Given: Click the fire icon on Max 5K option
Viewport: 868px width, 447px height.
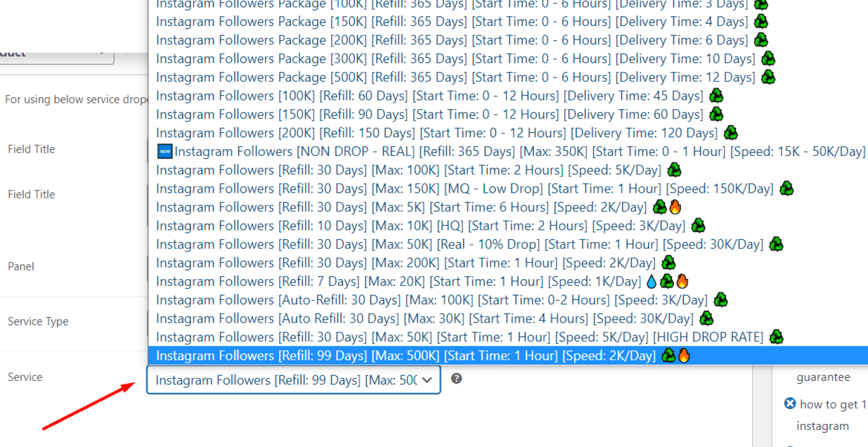Looking at the screenshot, I should point(675,207).
